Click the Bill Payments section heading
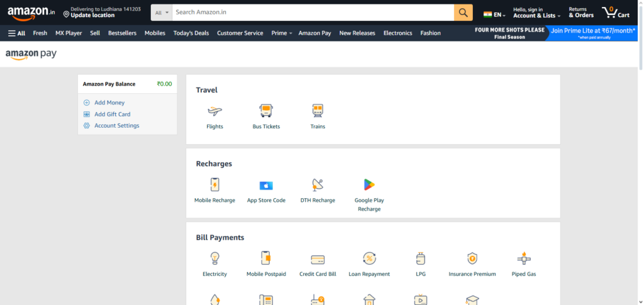This screenshot has height=305, width=644. [x=220, y=238]
